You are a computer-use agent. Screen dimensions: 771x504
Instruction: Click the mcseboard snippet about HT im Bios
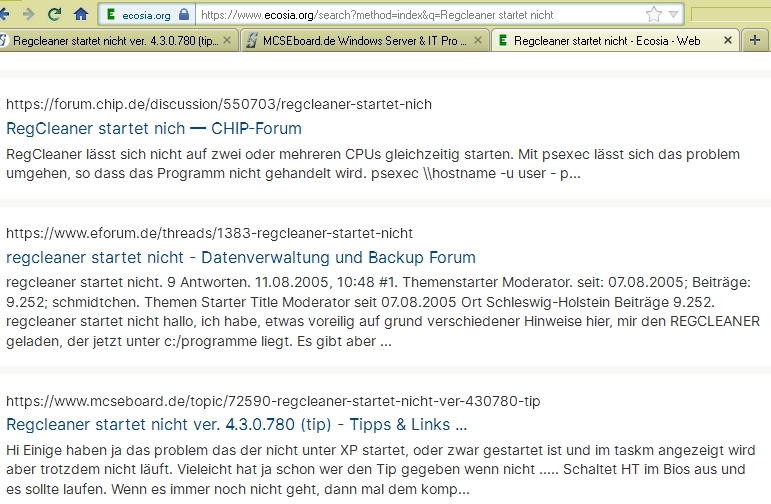[381, 470]
